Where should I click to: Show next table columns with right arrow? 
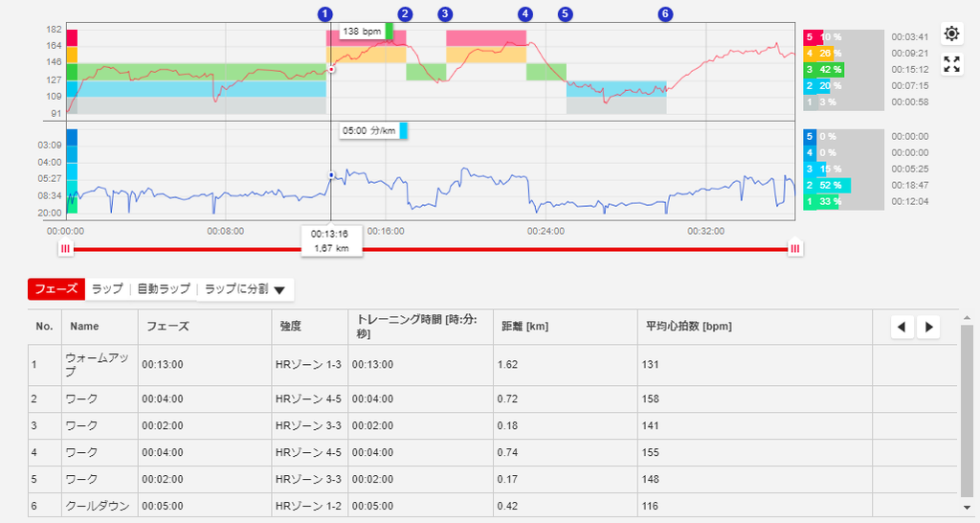(x=928, y=327)
